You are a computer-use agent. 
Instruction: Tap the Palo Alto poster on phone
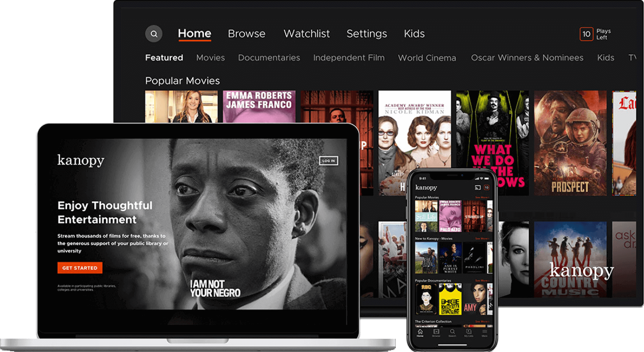[450, 216]
